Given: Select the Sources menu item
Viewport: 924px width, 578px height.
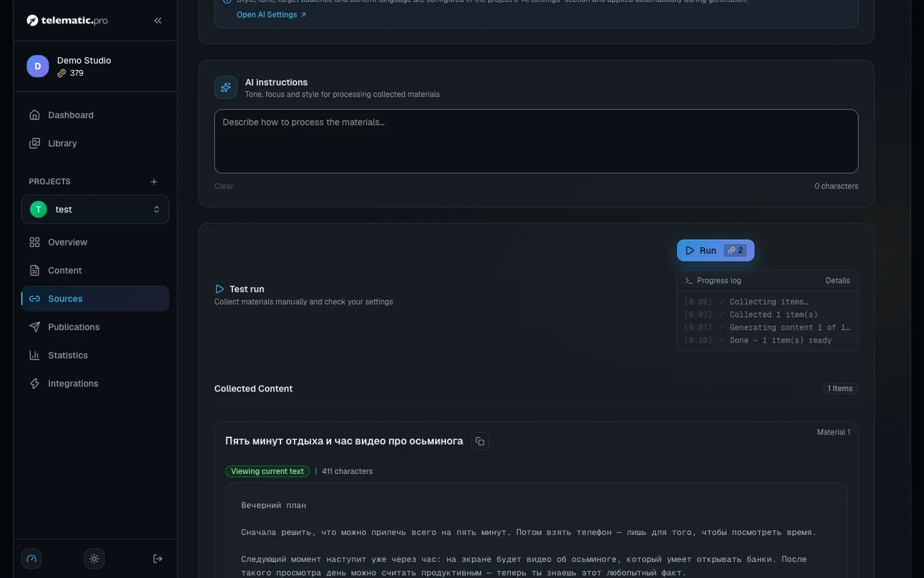Looking at the screenshot, I should click(95, 299).
